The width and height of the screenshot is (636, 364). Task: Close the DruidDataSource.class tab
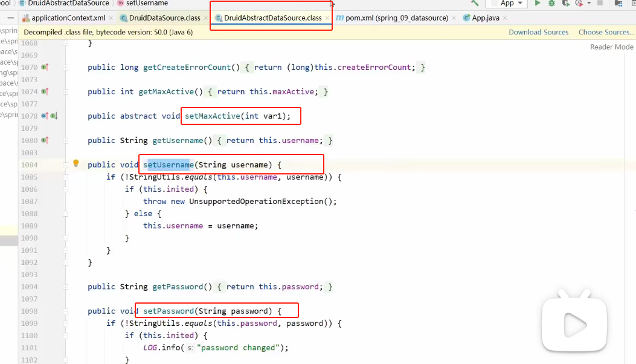(205, 18)
